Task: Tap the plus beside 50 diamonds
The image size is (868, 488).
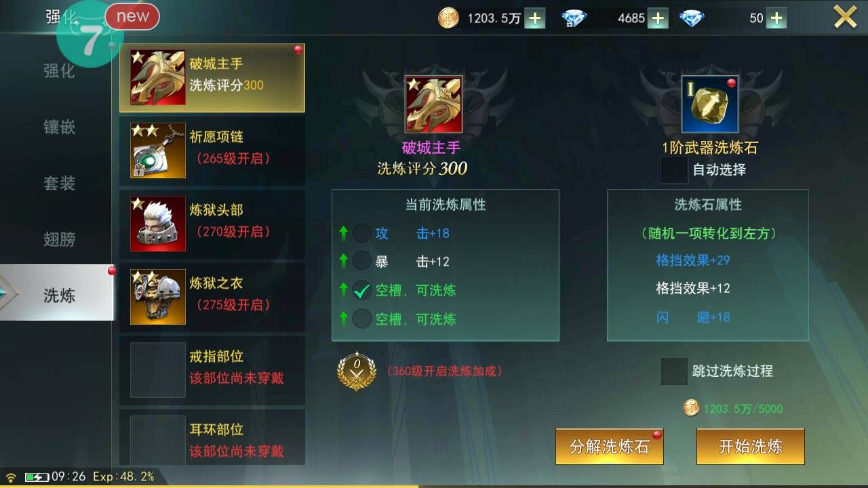Action: [x=776, y=18]
